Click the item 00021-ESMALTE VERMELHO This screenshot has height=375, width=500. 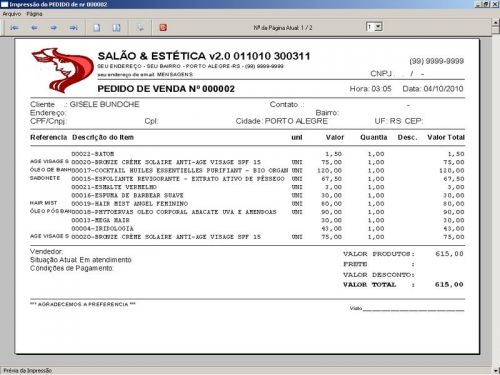[x=114, y=187]
